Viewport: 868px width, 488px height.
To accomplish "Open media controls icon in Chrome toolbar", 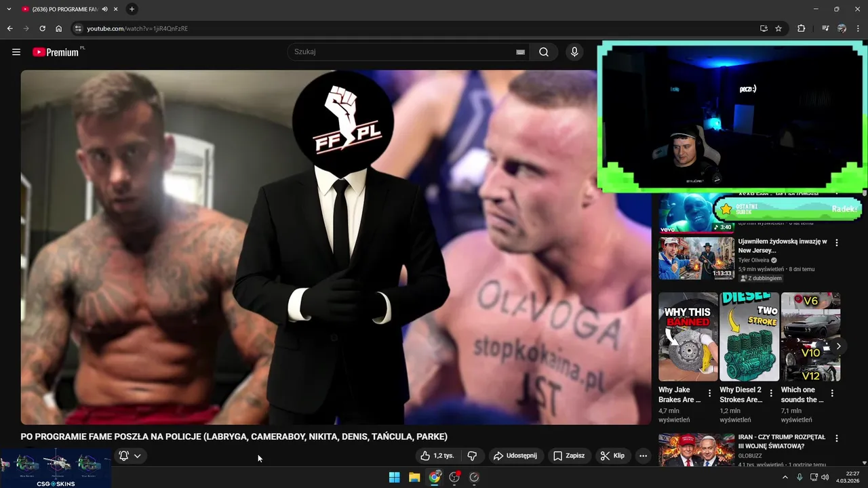I will coord(825,28).
